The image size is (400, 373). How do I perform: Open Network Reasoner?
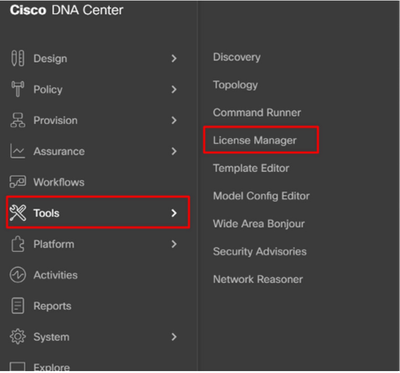coord(258,279)
